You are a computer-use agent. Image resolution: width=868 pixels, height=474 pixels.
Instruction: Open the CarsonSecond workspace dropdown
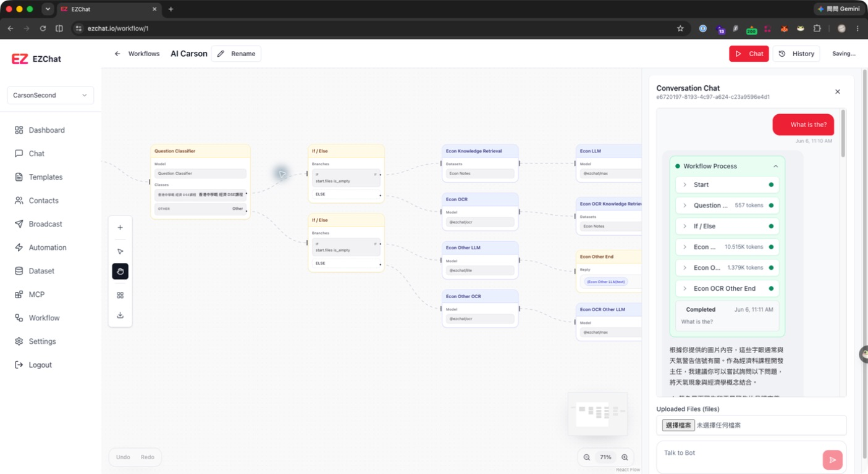point(51,95)
